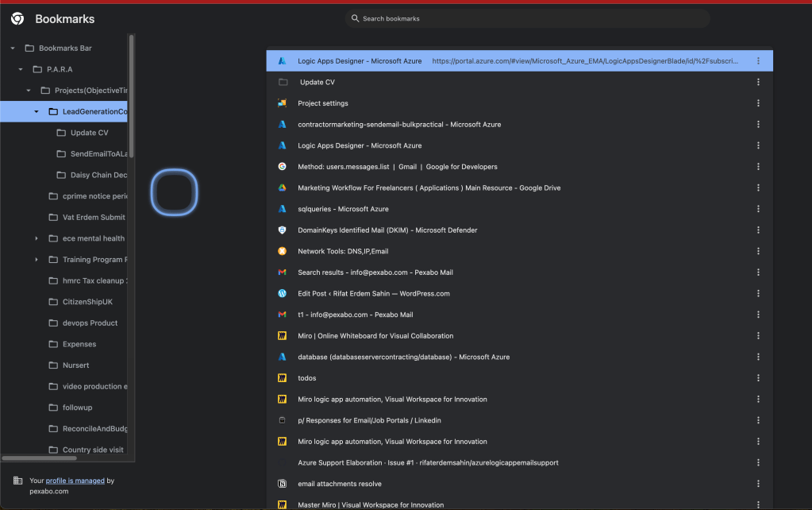Open more actions menu for Update CV row
The image size is (812, 510).
point(758,83)
